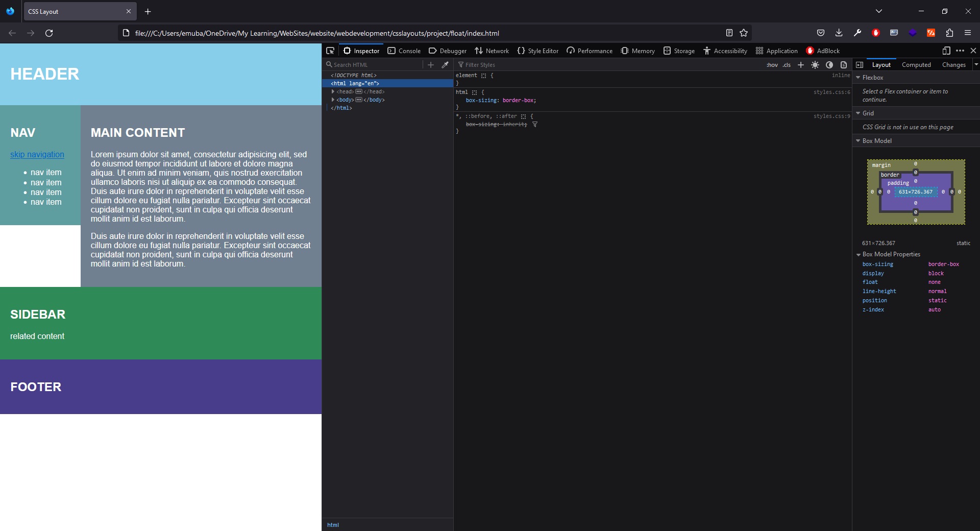Open styles.css:6 source link
The width and height of the screenshot is (980, 531).
point(831,92)
